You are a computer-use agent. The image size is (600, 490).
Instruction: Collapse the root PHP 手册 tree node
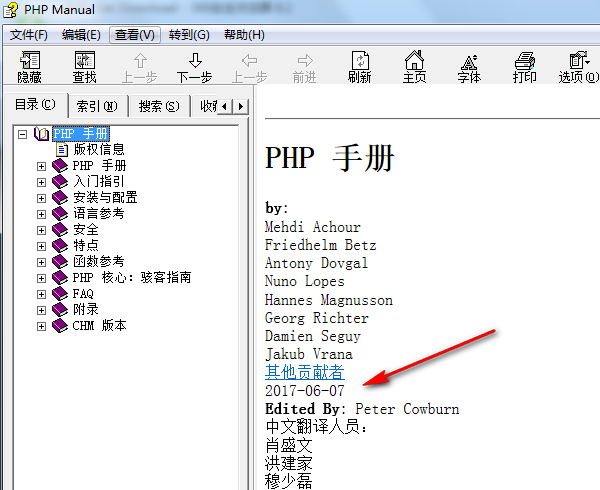[23, 134]
